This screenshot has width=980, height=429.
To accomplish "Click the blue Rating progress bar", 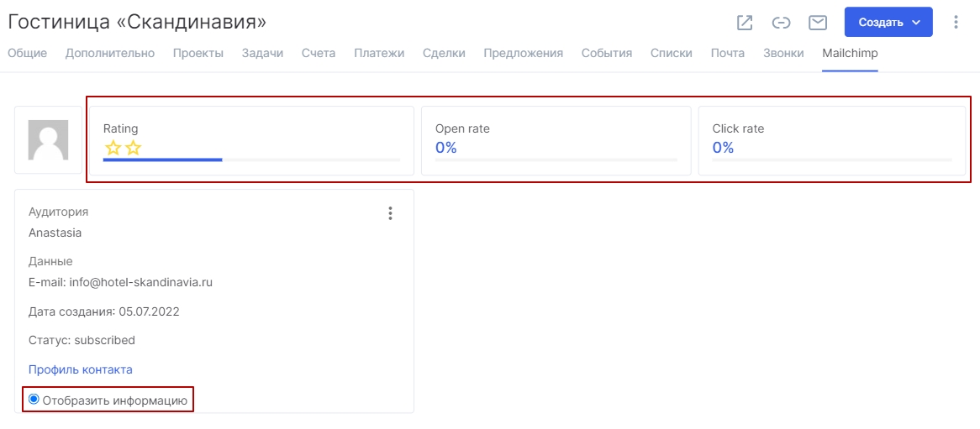I will pos(162,159).
